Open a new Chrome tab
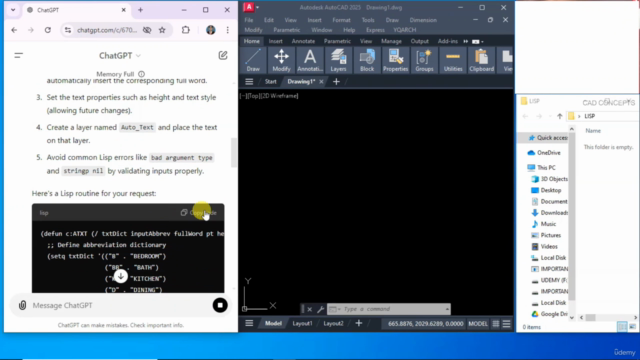 (x=140, y=10)
